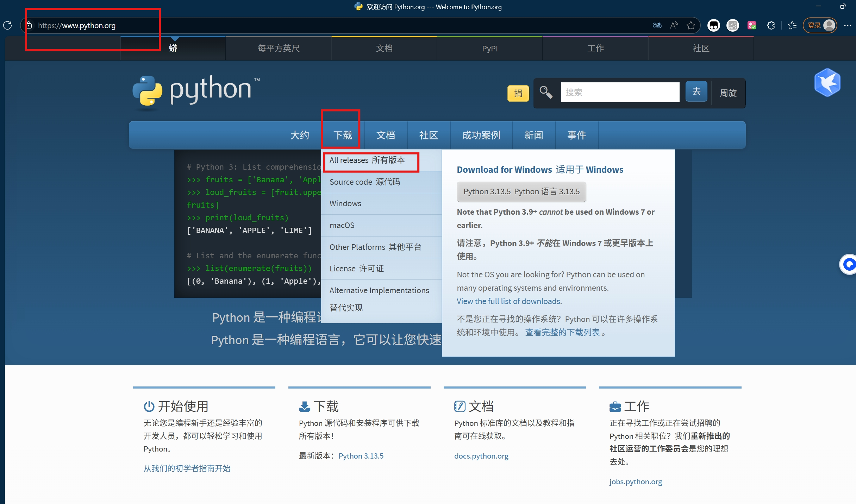Click the download icon beside 下载 heading

[304, 407]
